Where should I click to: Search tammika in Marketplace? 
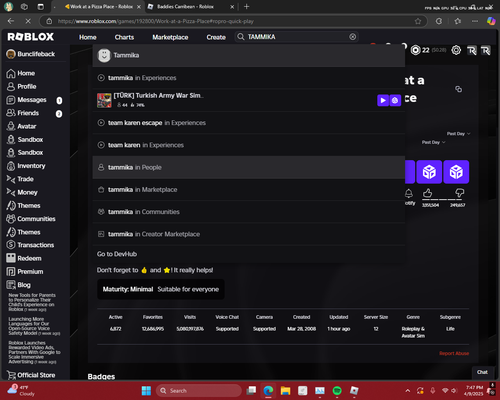[x=249, y=190]
